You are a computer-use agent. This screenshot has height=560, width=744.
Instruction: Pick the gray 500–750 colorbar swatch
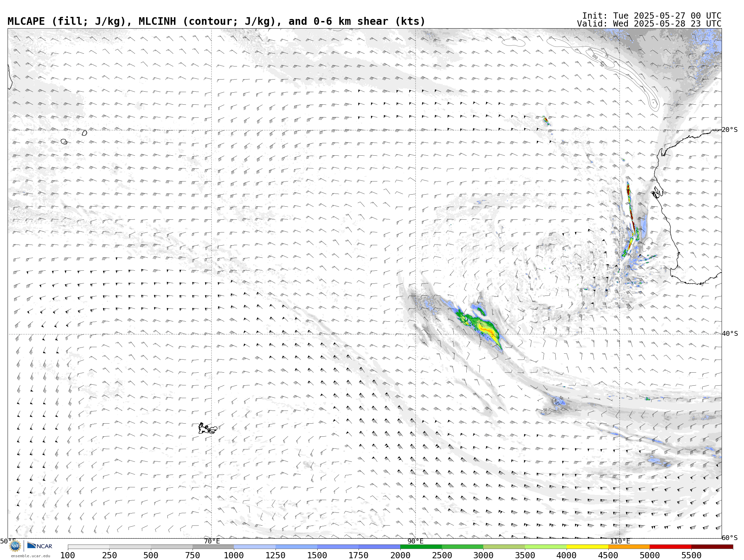tap(172, 547)
